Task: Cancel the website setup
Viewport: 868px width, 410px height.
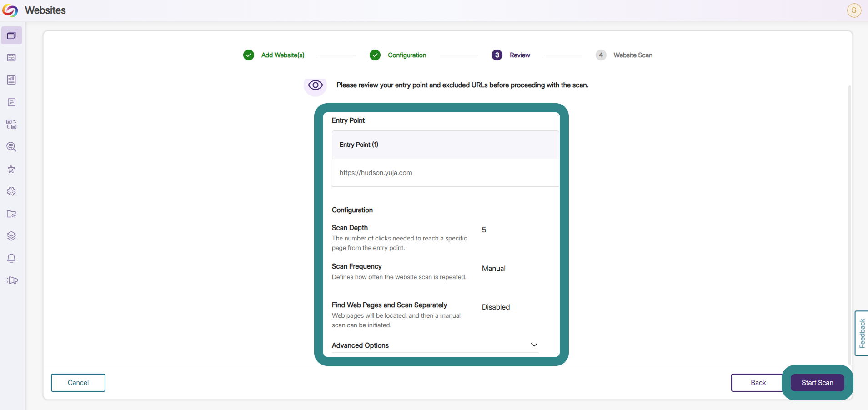Action: (78, 383)
